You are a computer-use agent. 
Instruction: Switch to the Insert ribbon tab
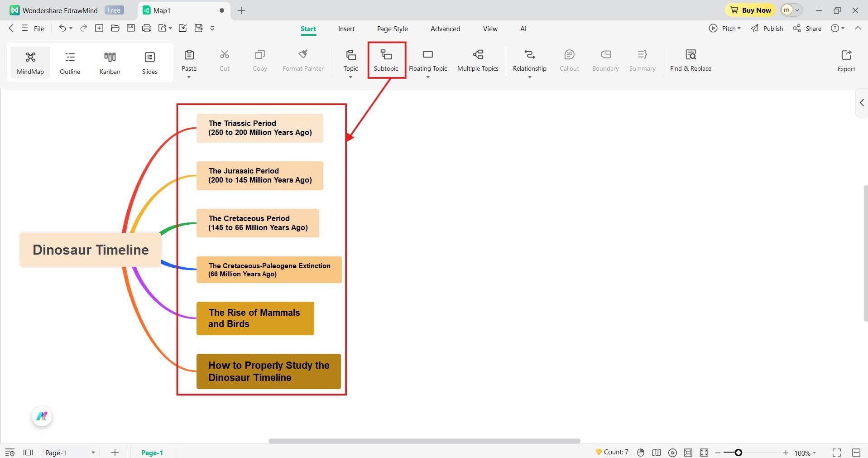(x=346, y=28)
